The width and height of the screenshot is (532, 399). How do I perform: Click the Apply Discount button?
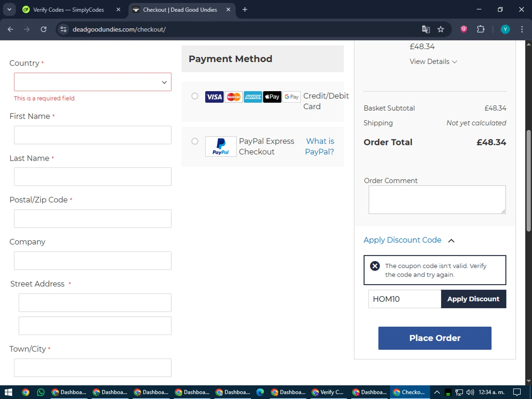[x=473, y=299]
